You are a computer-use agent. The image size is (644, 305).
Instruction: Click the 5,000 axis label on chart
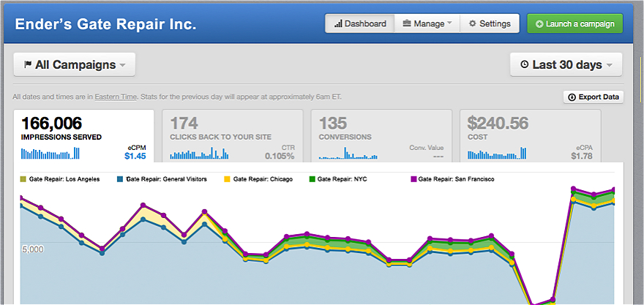(x=32, y=249)
